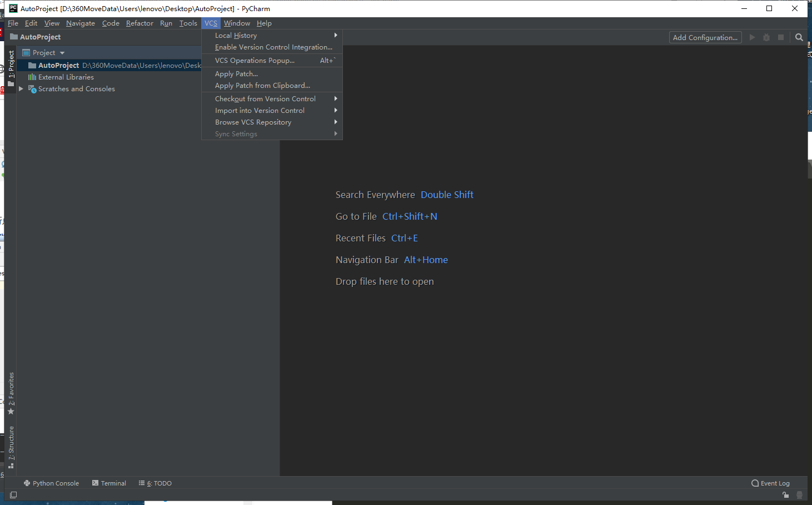Click the Run triangle icon in toolbar
This screenshot has width=812, height=505.
point(752,37)
